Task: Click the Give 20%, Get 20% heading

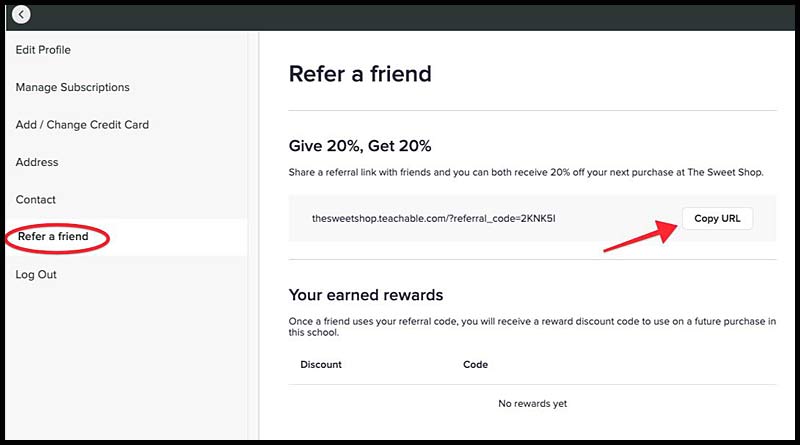Action: [x=360, y=146]
